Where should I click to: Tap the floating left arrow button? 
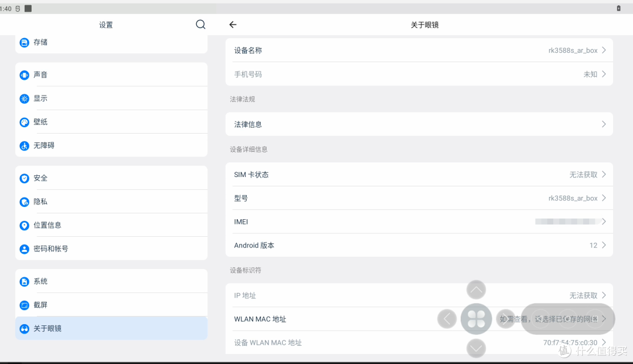(x=447, y=319)
